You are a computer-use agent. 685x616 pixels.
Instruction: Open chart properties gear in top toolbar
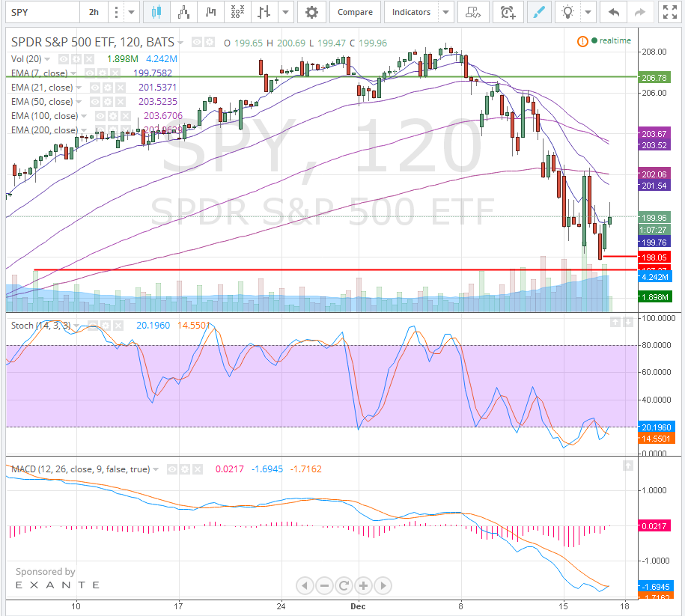(x=311, y=12)
